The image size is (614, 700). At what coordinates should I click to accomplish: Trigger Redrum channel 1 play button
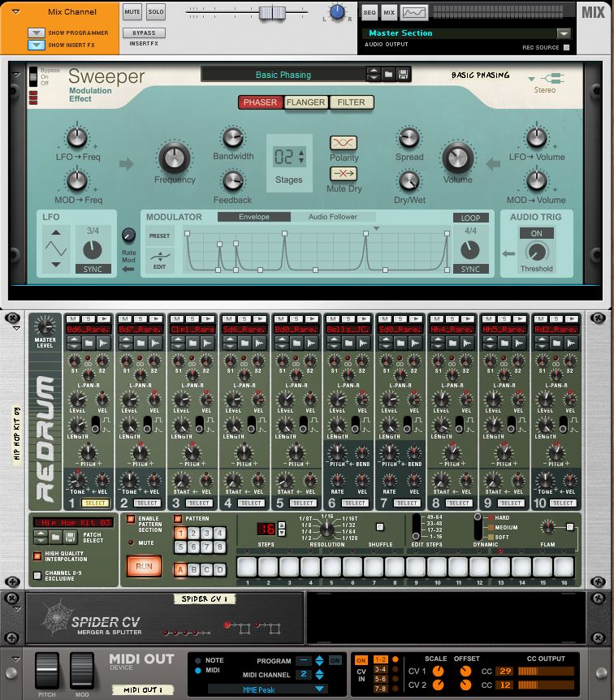pos(104,319)
